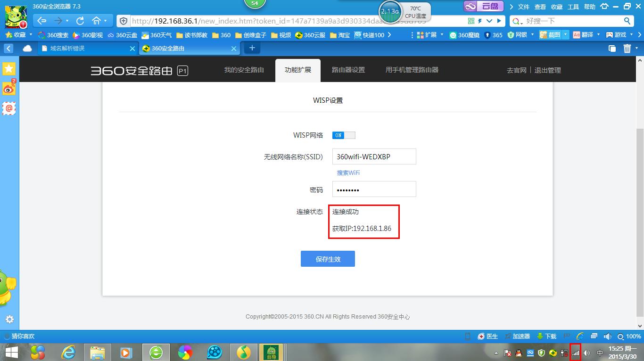The image size is (644, 361).
Task: Open the 扩展 extensions menu
Action: pyautogui.click(x=428, y=35)
